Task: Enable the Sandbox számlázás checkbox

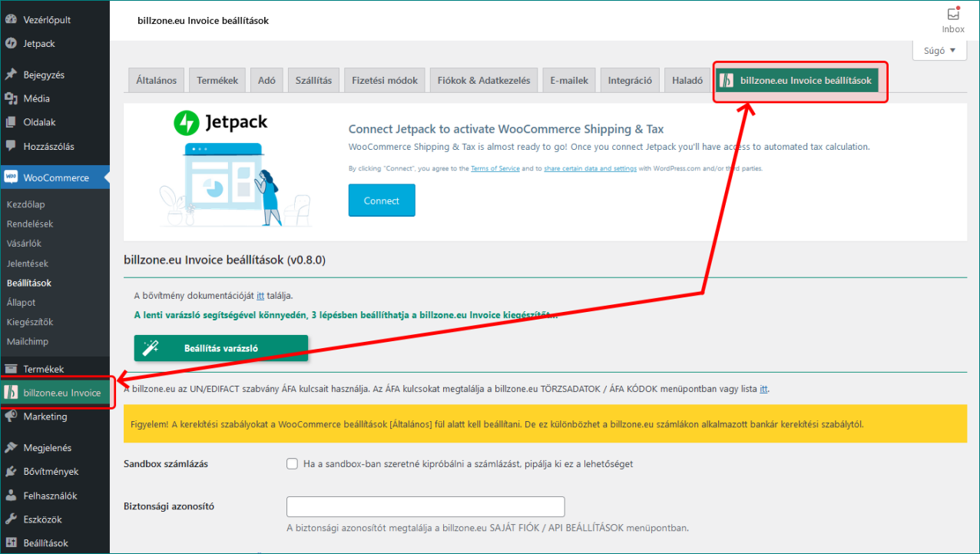Action: 292,464
